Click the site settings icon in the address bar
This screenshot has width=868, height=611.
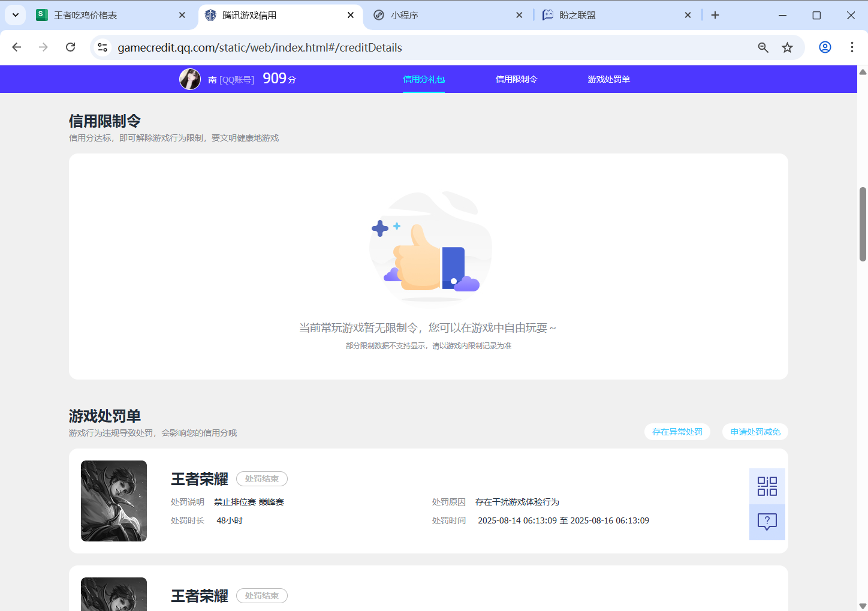coord(103,47)
